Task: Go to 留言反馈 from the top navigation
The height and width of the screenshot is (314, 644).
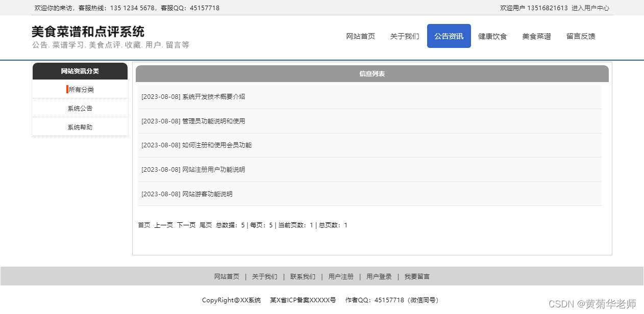Action: [580, 36]
